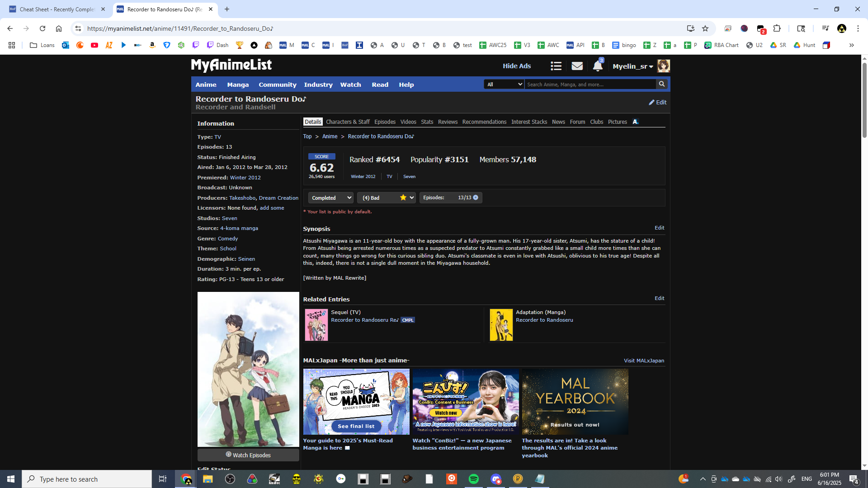
Task: Open the messages envelope icon
Action: [577, 66]
